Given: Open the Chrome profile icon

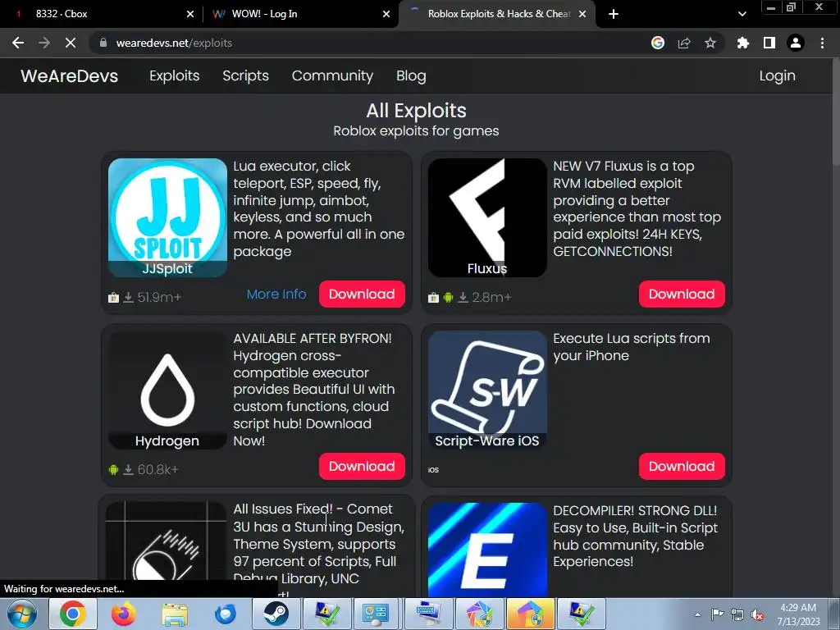Looking at the screenshot, I should (x=795, y=43).
